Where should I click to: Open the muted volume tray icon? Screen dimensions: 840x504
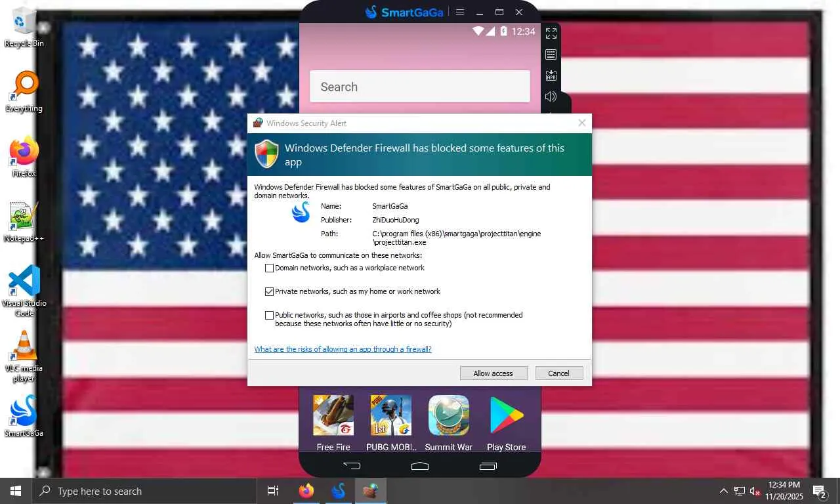click(x=755, y=491)
